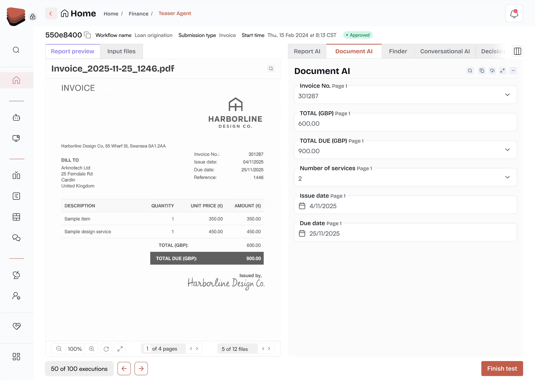The height and width of the screenshot is (392, 535).
Task: Toggle the split column layout view
Action: tap(517, 51)
